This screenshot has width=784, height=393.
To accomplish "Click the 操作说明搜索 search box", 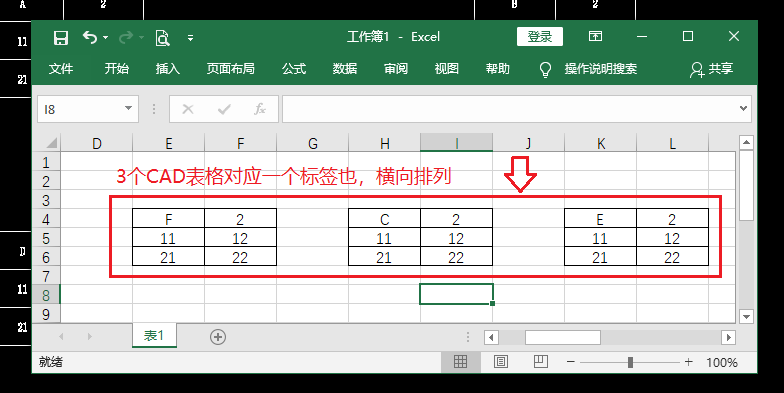I will click(x=601, y=68).
